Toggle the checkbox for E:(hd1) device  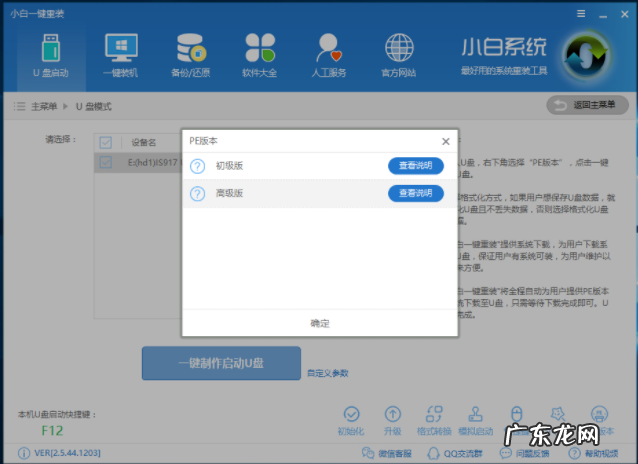click(106, 162)
